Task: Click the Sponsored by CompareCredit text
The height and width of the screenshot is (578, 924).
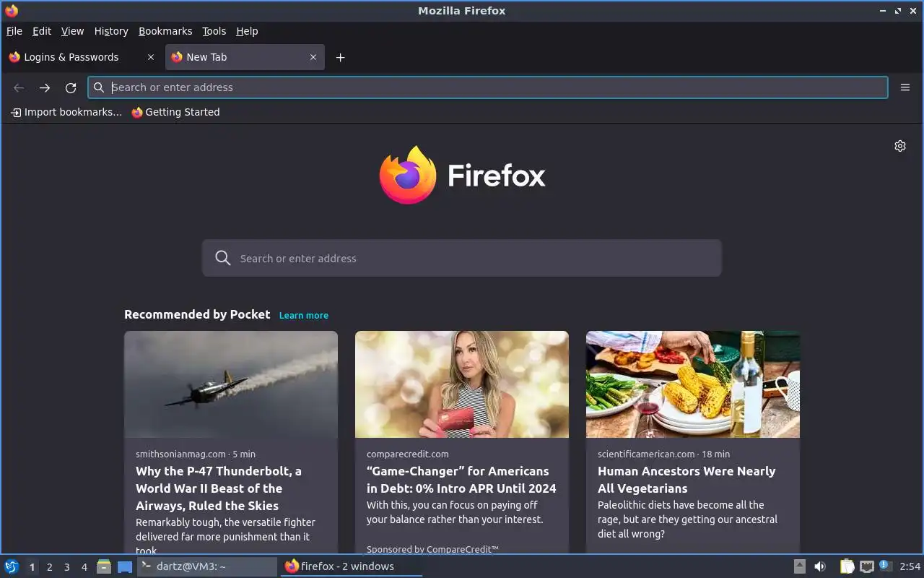Action: 432,550
